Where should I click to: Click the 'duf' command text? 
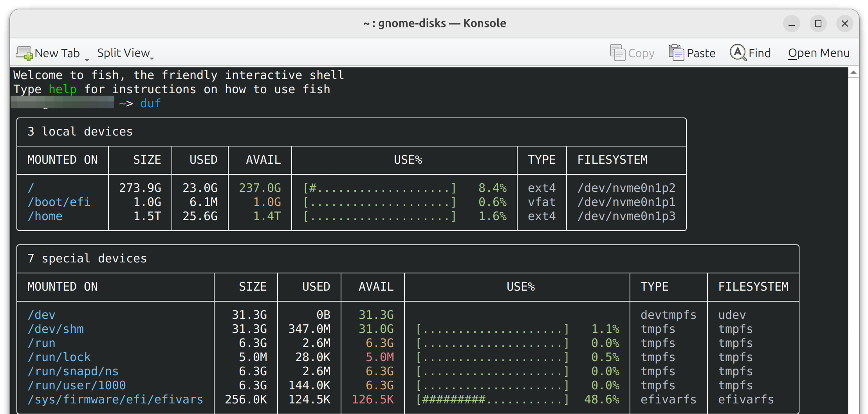coord(151,103)
